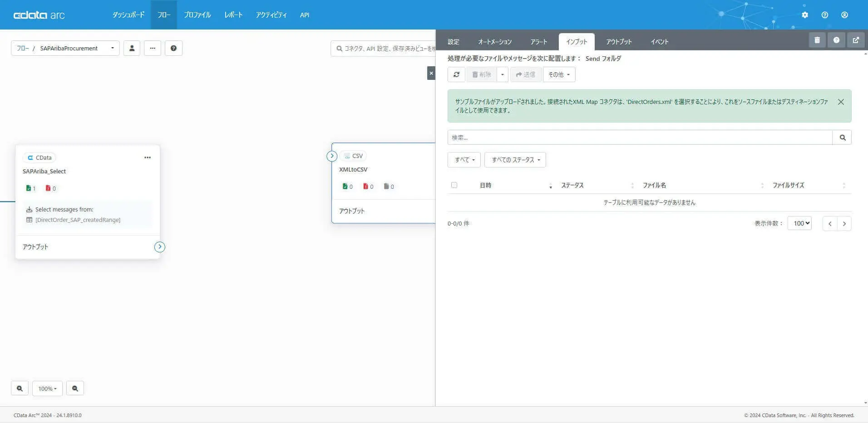
Task: Open the SAPAriba_Select connector menu dots
Action: pos(148,157)
